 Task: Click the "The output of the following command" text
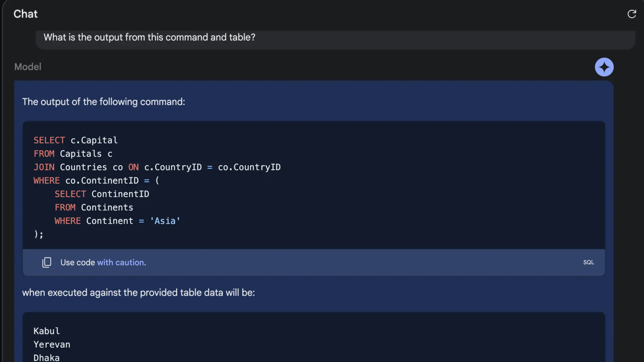pyautogui.click(x=103, y=102)
